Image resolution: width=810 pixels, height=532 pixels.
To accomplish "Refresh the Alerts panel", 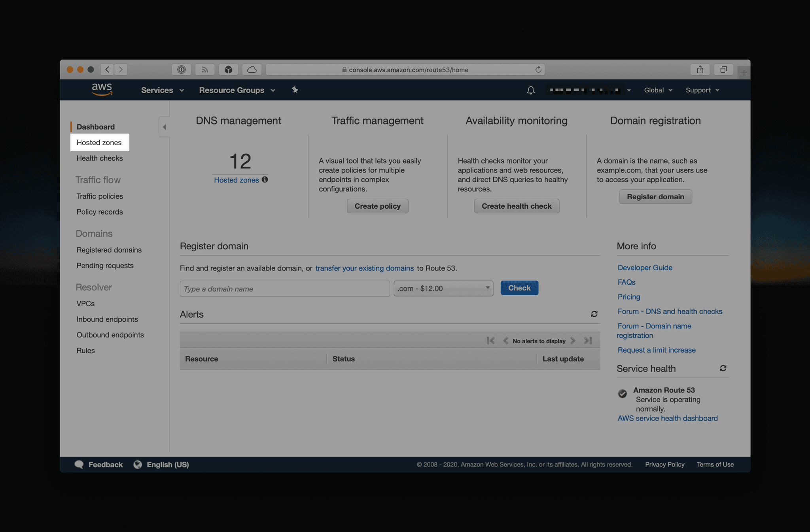I will 594,314.
